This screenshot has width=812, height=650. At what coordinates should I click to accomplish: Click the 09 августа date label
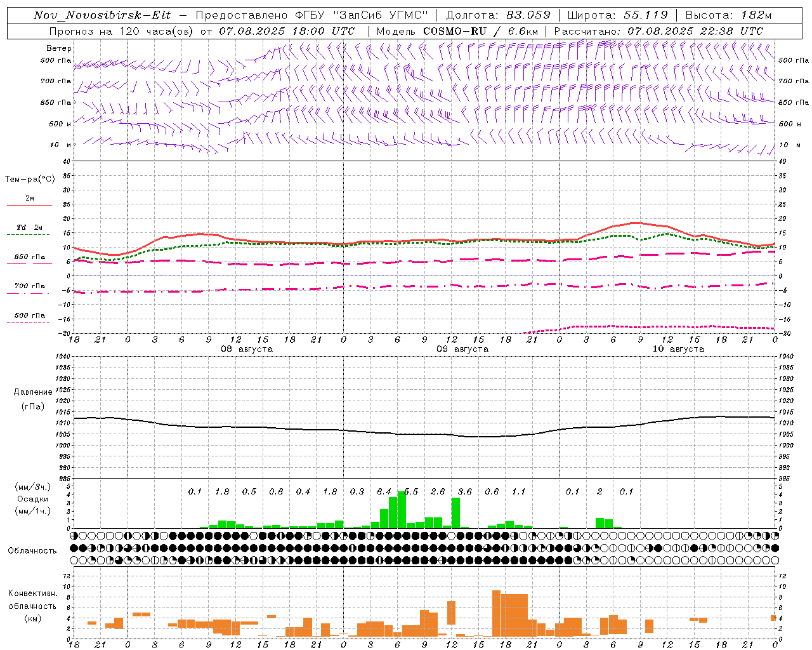click(462, 349)
